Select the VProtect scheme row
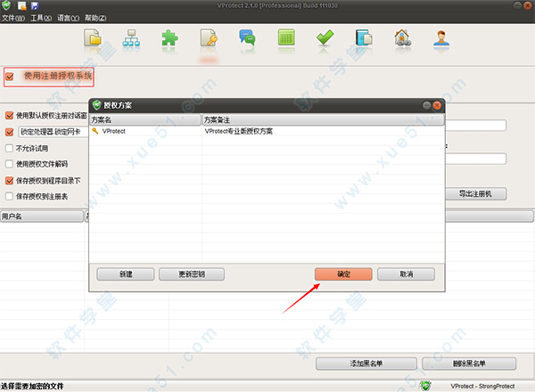 click(x=267, y=131)
